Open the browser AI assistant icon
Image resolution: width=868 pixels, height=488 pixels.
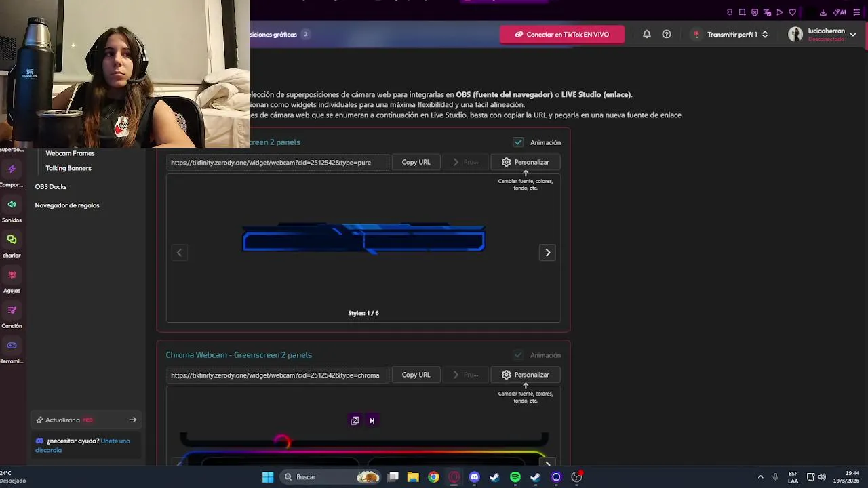tap(840, 12)
